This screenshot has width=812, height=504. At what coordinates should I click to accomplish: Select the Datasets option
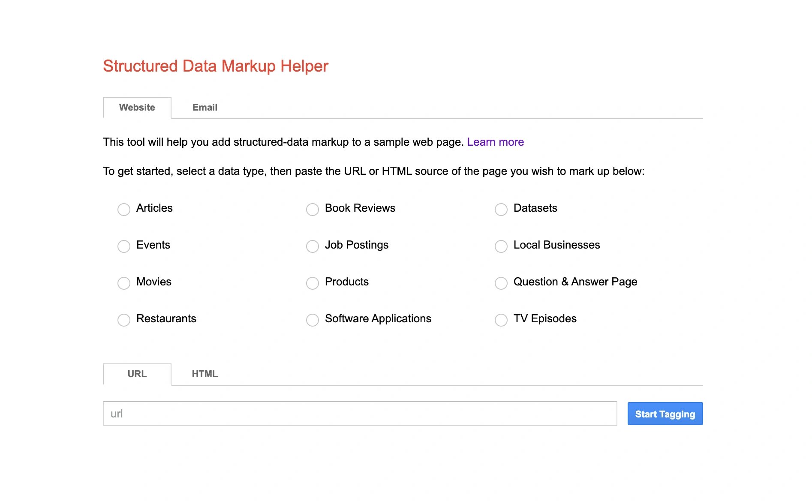[501, 209]
